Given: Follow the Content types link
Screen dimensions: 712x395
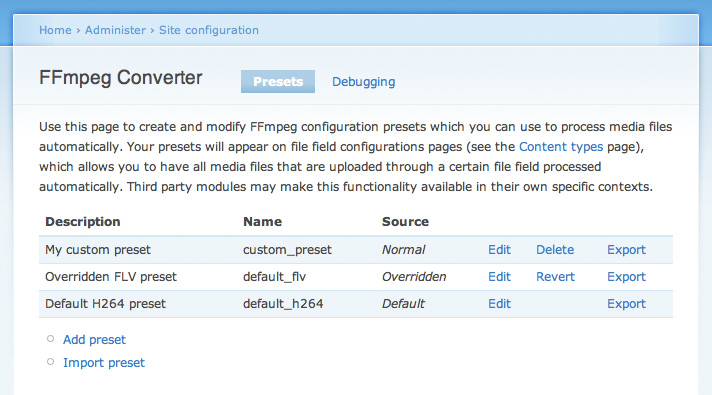Looking at the screenshot, I should coord(561,147).
